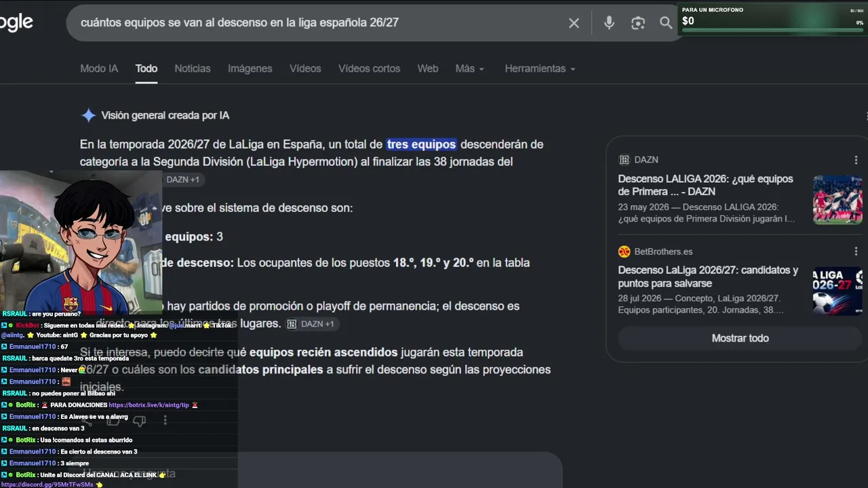The image size is (868, 488).
Task: Select the Web results tab
Action: [x=428, y=68]
